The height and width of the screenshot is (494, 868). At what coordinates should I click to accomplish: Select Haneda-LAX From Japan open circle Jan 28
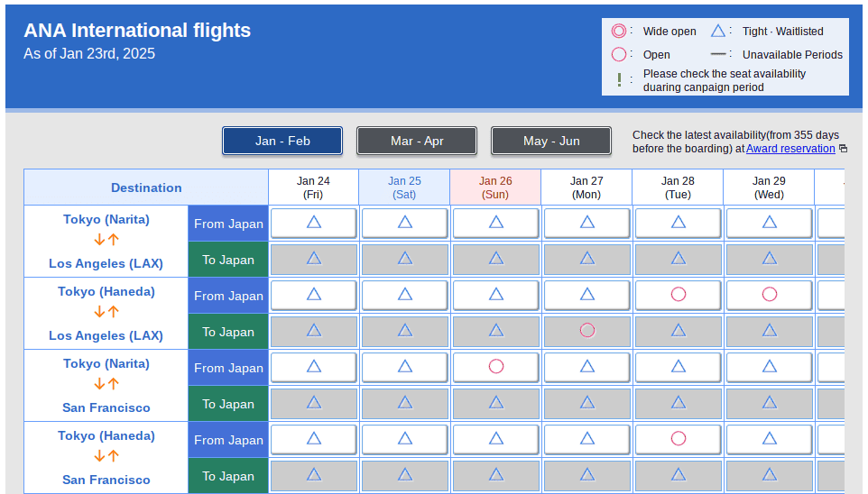click(679, 294)
